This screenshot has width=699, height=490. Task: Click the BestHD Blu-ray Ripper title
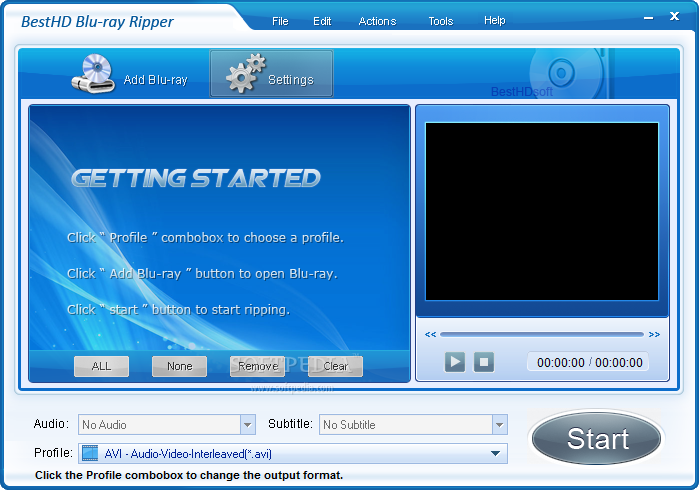97,22
